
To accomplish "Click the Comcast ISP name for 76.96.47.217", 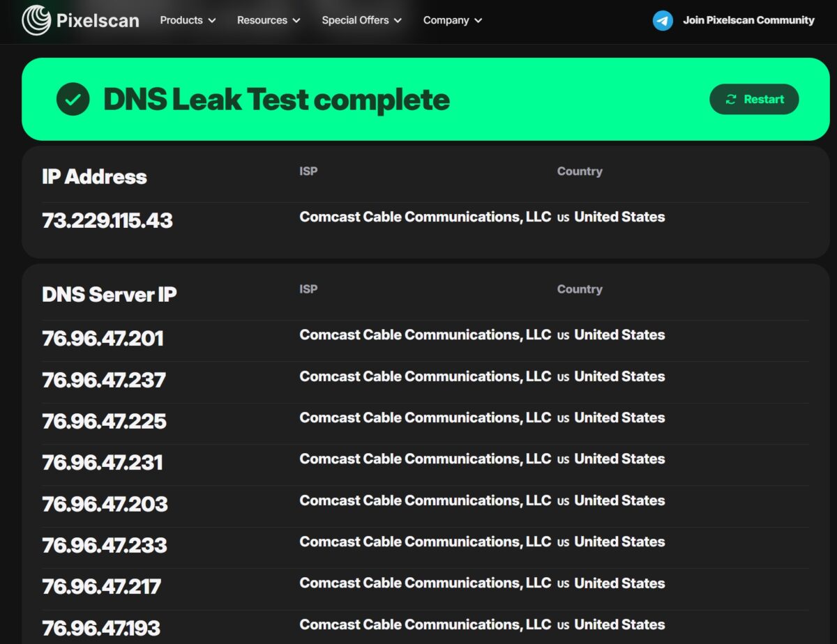I will click(x=425, y=583).
